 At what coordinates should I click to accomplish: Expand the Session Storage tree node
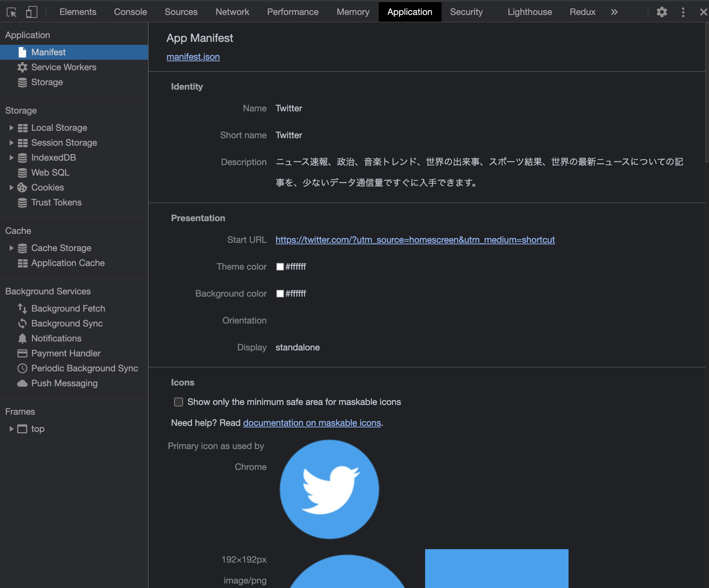coord(11,143)
